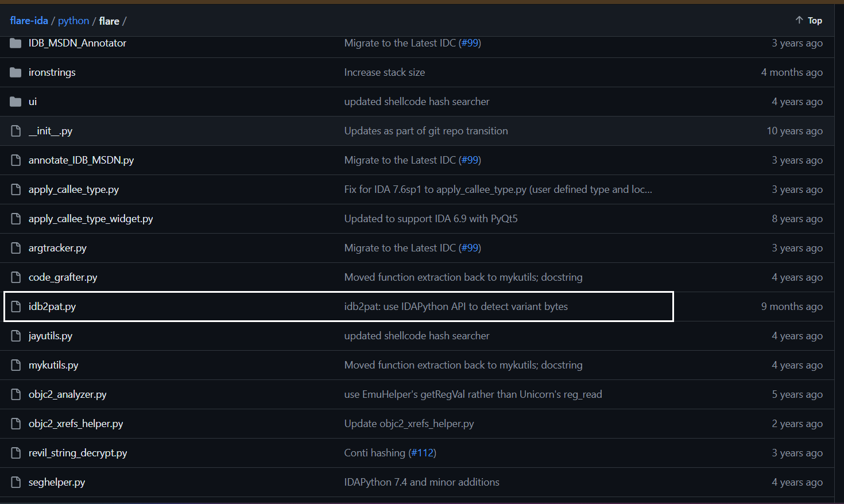Open the 'Increase stack size' commit
Viewport: 844px width, 504px height.
tap(384, 72)
